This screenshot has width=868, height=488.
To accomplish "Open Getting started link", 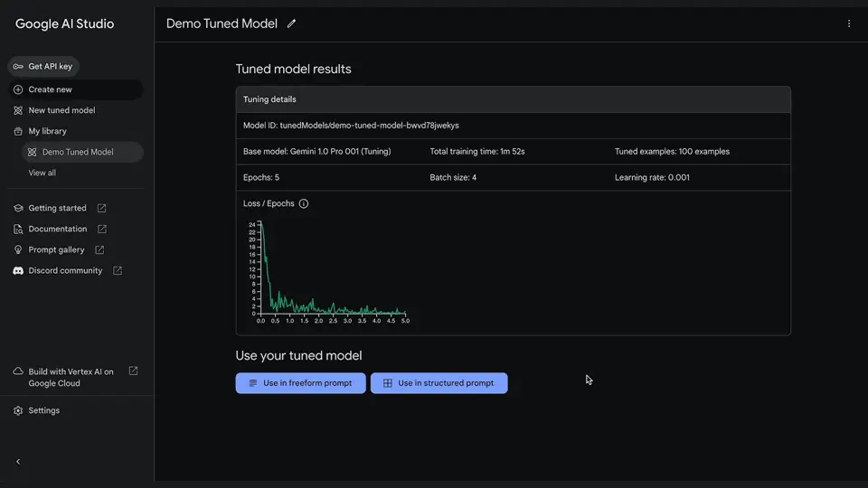I will point(58,208).
